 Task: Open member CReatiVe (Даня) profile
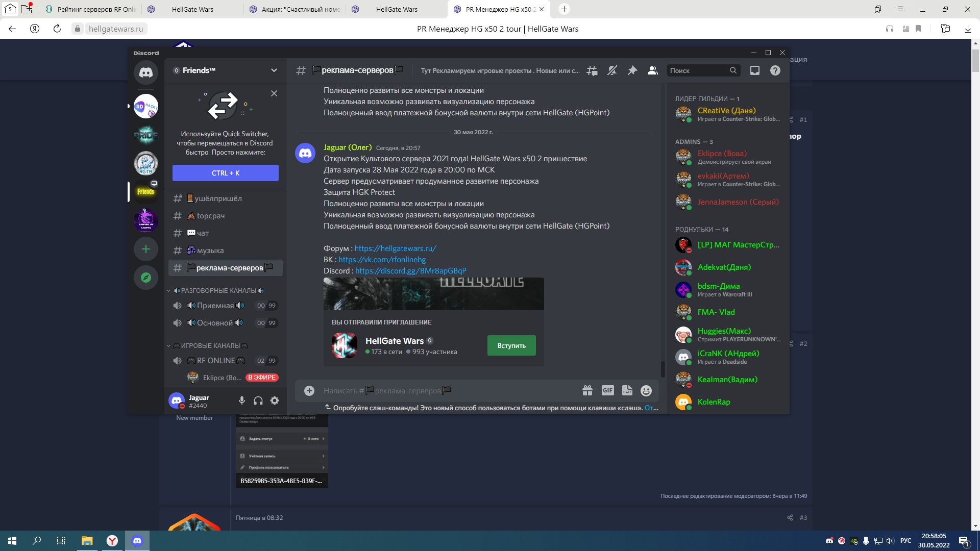point(728,114)
